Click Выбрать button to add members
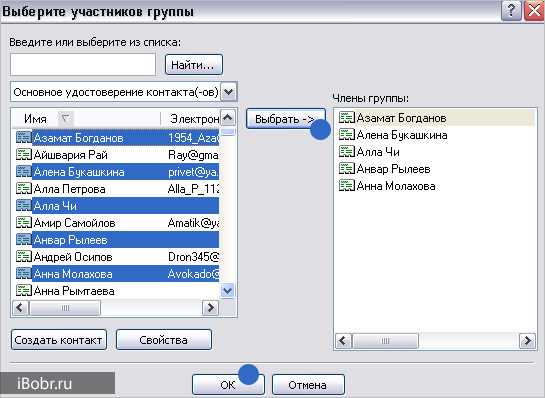 (286, 119)
